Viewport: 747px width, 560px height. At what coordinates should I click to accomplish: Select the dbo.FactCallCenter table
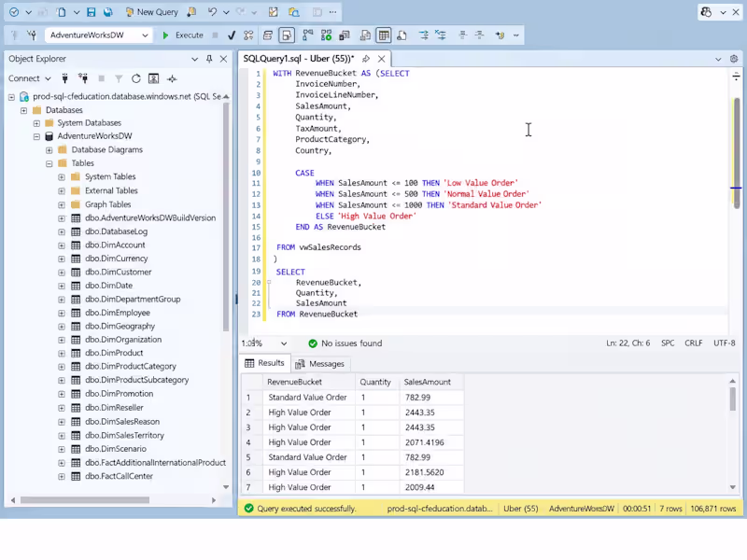click(x=120, y=476)
